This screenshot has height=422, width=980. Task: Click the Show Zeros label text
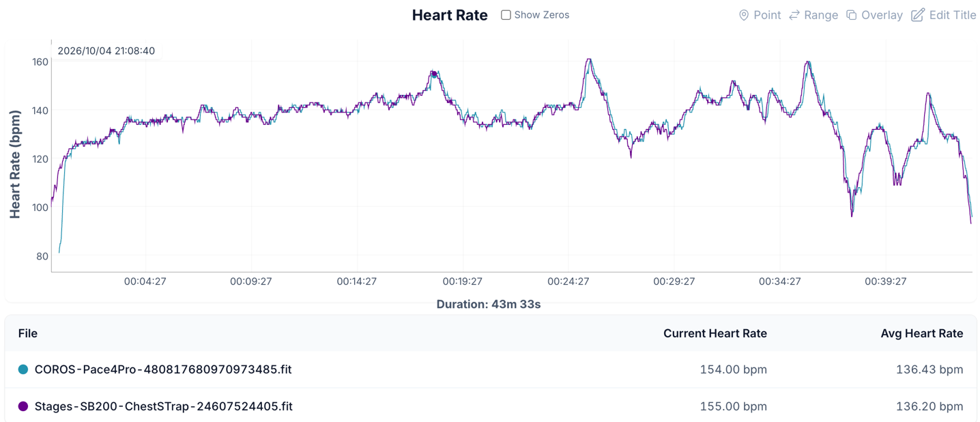[x=542, y=15]
